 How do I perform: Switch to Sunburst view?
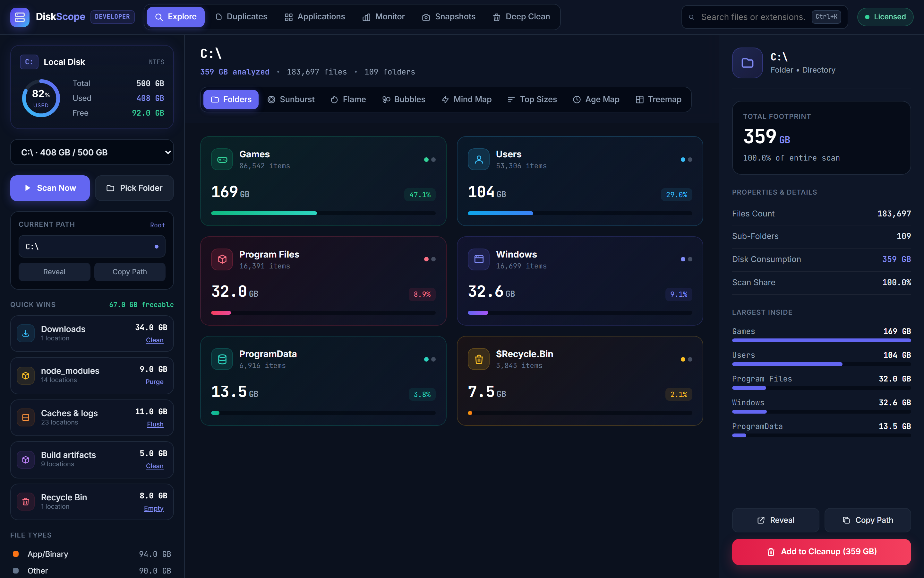pyautogui.click(x=291, y=100)
